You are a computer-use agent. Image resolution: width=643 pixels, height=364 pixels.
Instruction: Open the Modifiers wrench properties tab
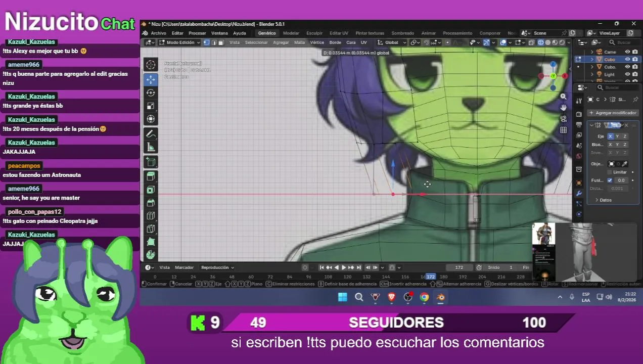tap(579, 193)
